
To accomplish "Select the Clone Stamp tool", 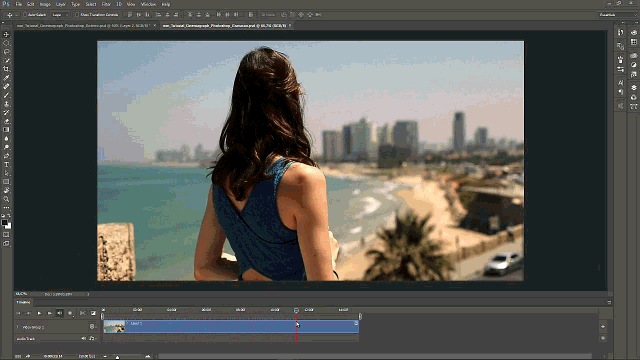I will pos(6,104).
